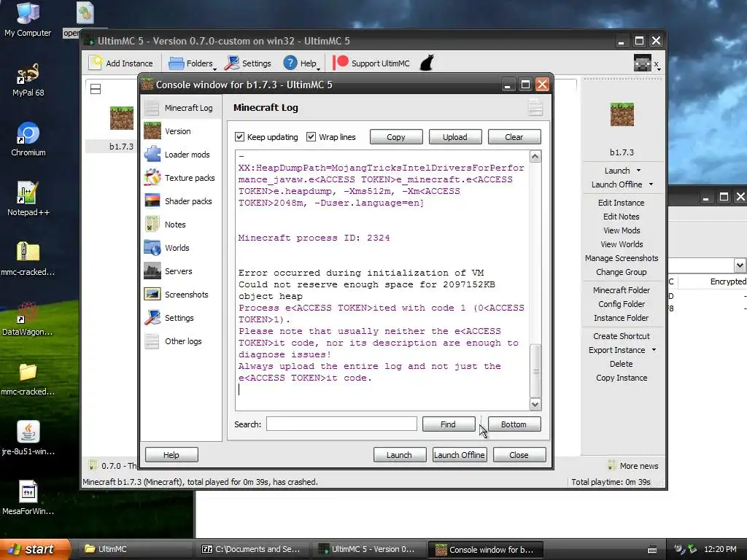
Task: Click Copy Instance action
Action: click(x=622, y=378)
